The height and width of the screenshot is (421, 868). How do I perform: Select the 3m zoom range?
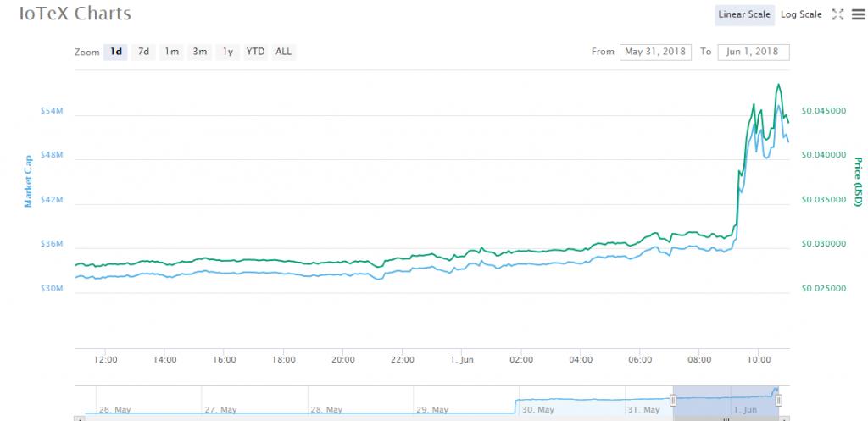[x=199, y=52]
